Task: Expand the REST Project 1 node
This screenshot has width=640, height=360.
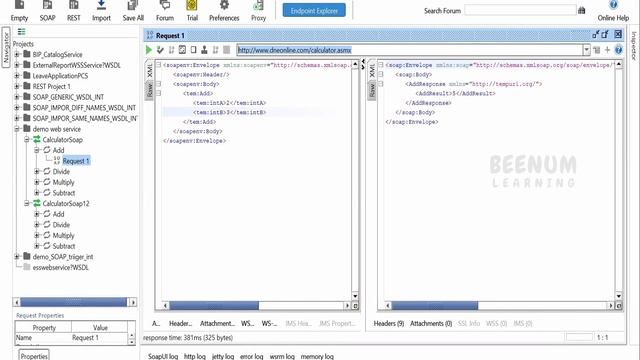Action: (x=17, y=86)
